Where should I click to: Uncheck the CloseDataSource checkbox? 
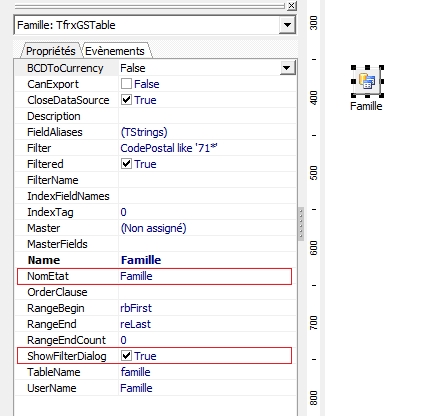click(x=126, y=100)
